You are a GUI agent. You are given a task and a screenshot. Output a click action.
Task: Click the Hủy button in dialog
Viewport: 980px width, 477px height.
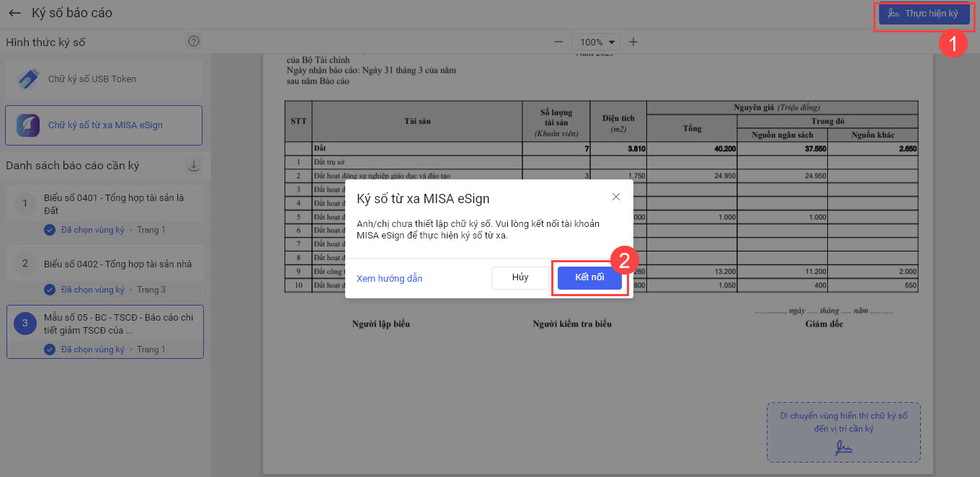(x=520, y=277)
